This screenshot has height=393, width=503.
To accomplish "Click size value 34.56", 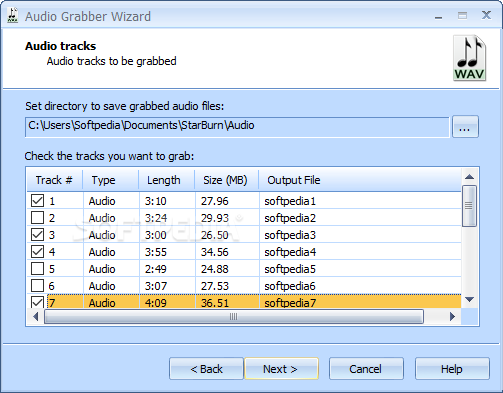I will coord(215,252).
